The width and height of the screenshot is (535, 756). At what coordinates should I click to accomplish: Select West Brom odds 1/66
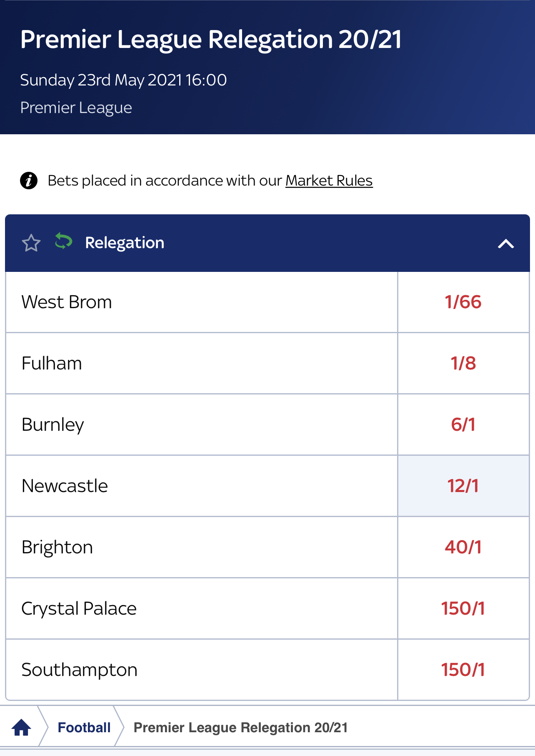[463, 302]
